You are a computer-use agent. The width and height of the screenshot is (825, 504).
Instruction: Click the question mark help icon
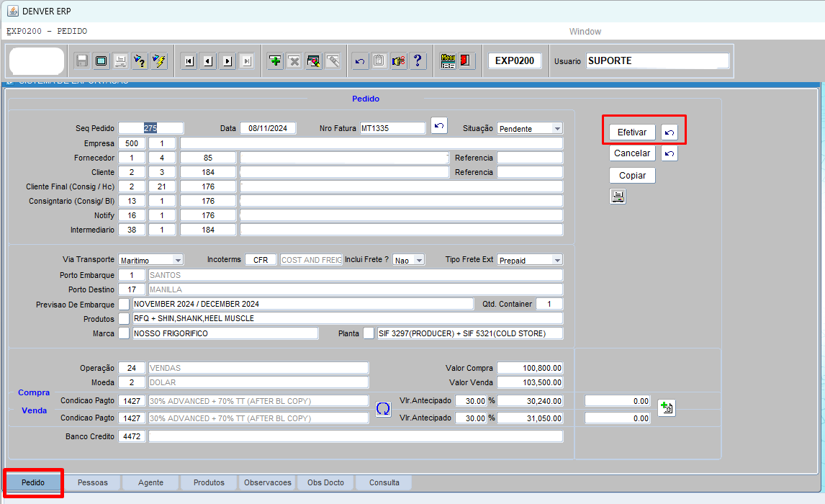(x=418, y=61)
